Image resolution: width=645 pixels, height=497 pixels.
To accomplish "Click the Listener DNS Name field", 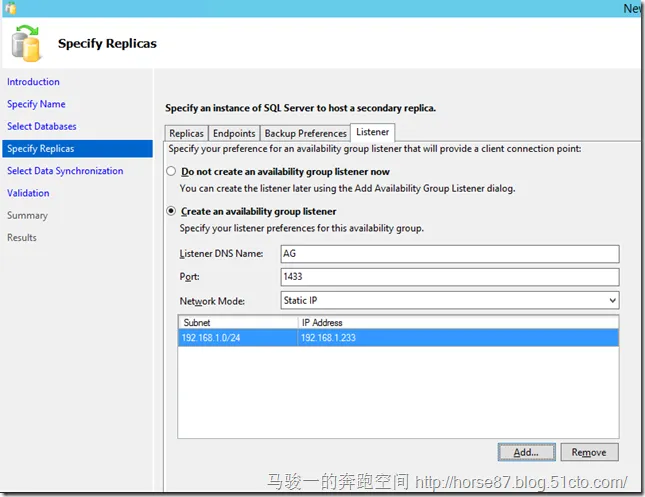I will 450,254.
